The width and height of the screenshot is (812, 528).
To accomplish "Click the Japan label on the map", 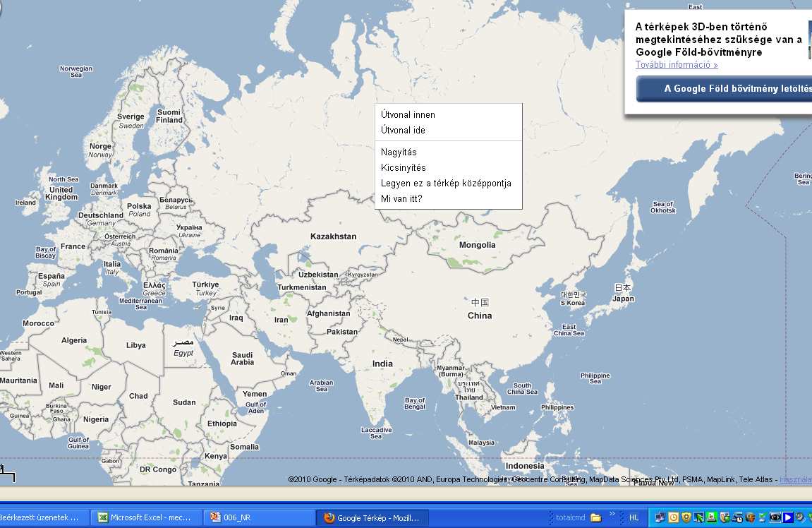I will pos(623,299).
